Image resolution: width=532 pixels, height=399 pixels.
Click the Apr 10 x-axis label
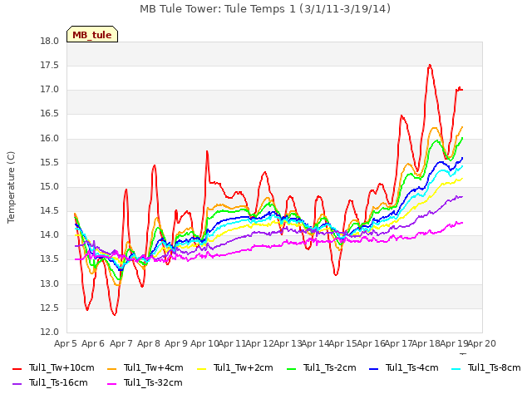pos(204,344)
